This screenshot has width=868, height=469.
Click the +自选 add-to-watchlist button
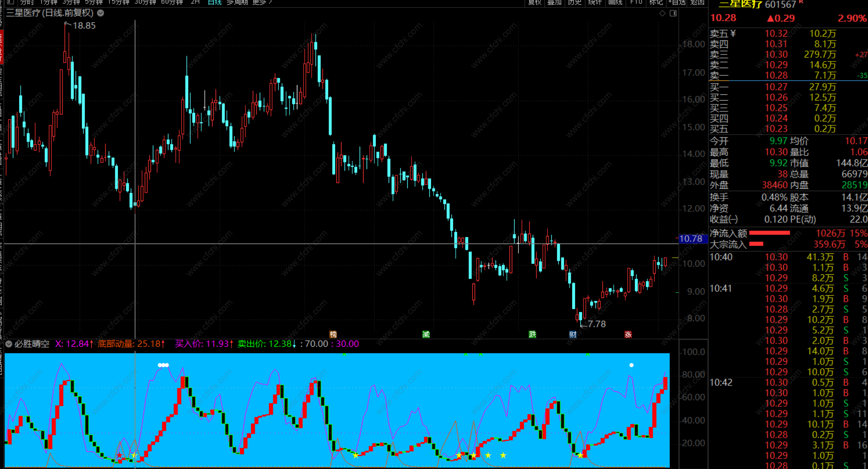coord(677,2)
